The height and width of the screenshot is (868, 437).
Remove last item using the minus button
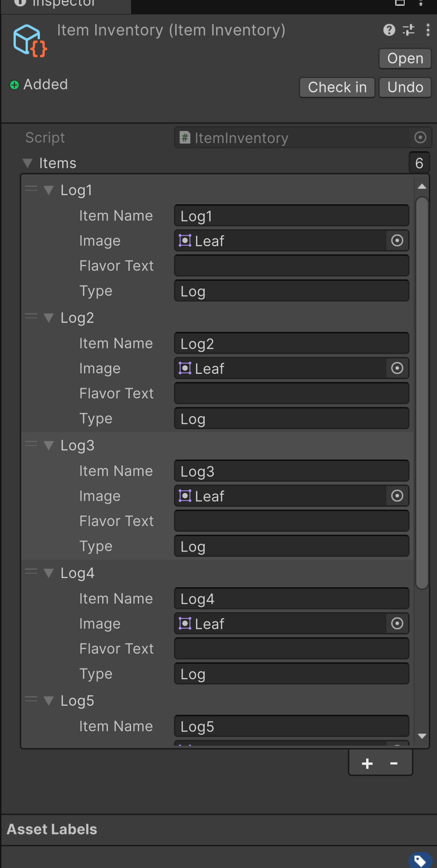393,763
